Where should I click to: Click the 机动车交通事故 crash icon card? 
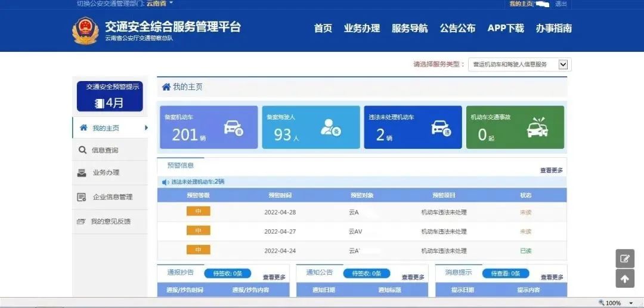(x=537, y=128)
